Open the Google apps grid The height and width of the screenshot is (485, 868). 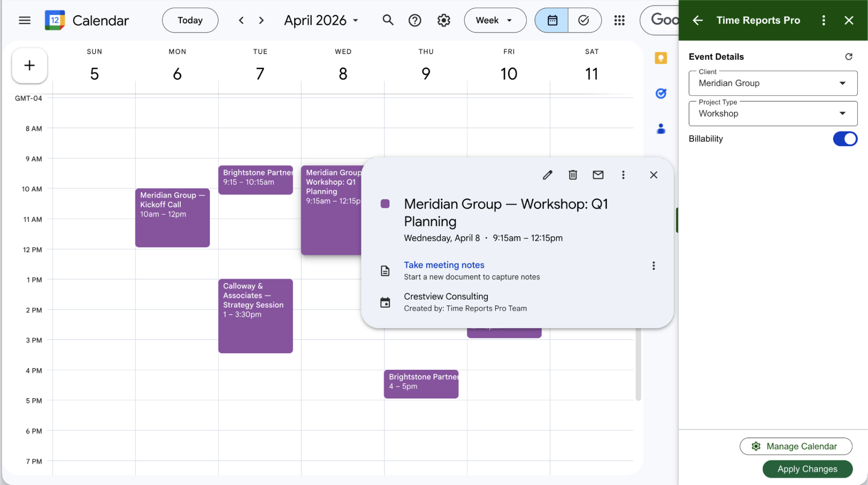click(x=619, y=20)
